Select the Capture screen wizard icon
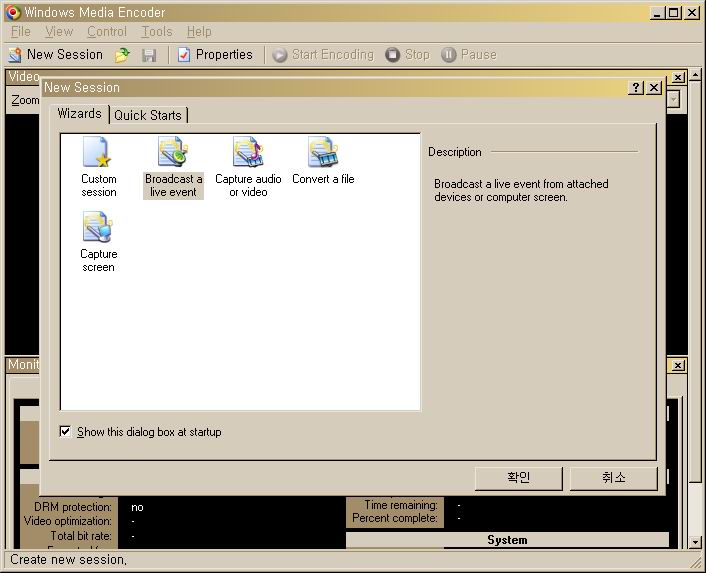Screen dimensions: 706x573 pyautogui.click(x=98, y=242)
